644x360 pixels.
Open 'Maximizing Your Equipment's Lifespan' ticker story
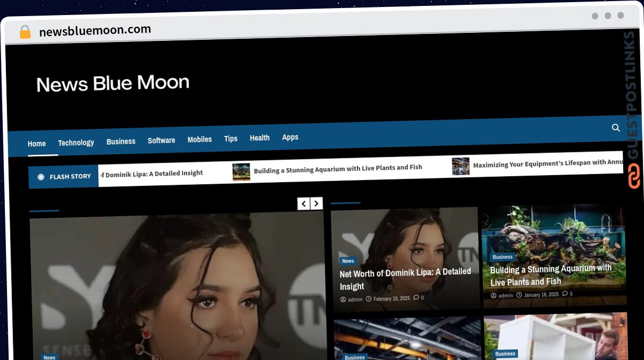pyautogui.click(x=548, y=163)
